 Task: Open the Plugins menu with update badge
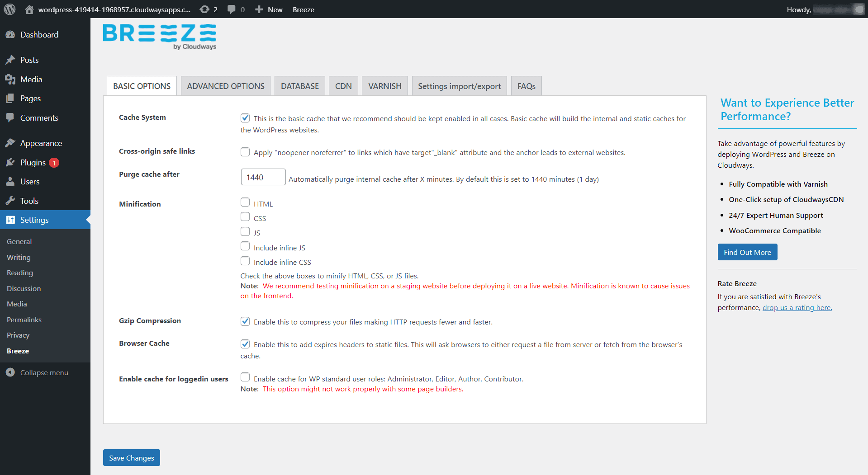33,163
